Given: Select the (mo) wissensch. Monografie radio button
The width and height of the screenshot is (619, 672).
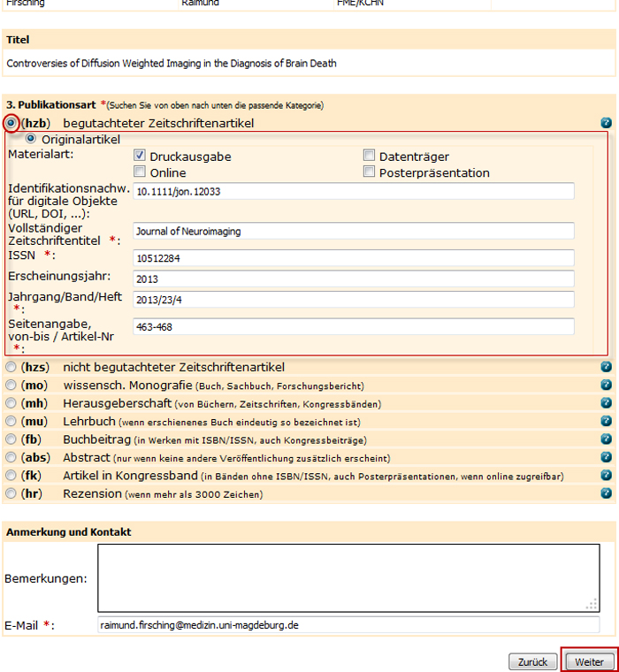Looking at the screenshot, I should click(11, 385).
